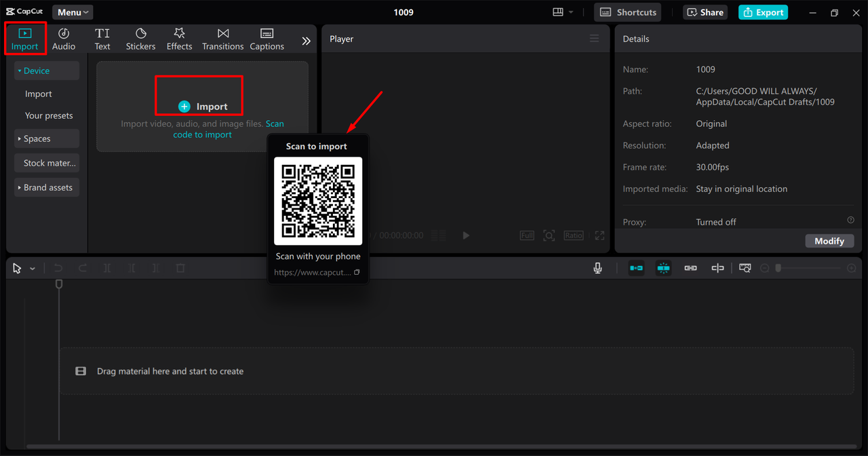Open the Import media tab
The width and height of the screenshot is (868, 456).
[24, 39]
